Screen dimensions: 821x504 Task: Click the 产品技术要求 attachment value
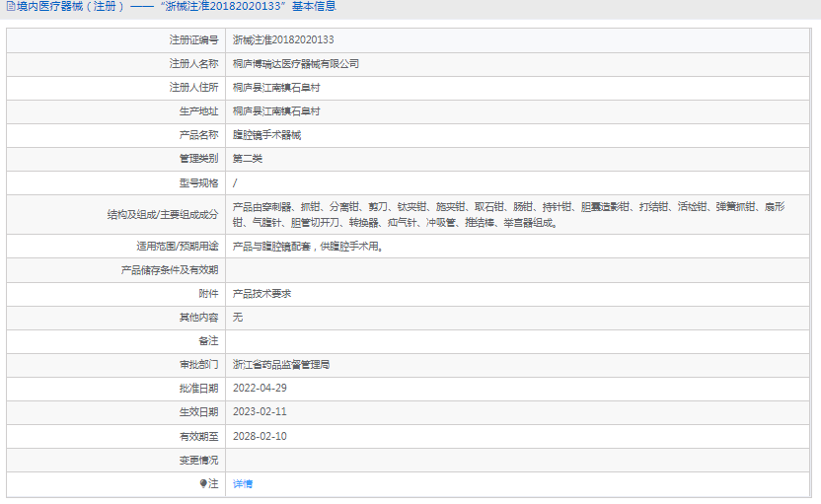(x=261, y=294)
